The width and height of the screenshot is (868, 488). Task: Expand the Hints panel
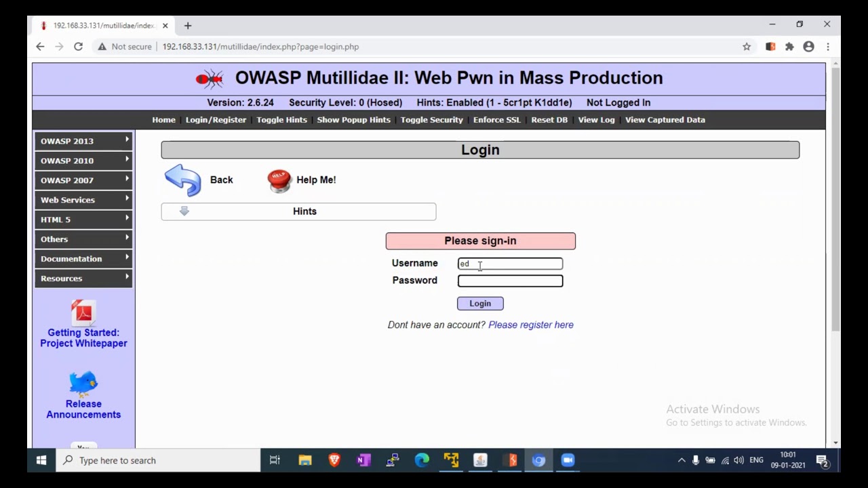[298, 211]
